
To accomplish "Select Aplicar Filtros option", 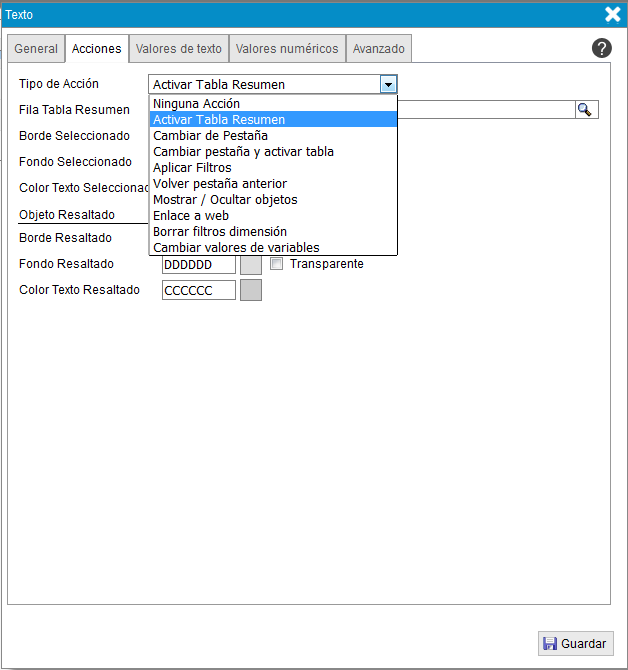I will pyautogui.click(x=192, y=167).
